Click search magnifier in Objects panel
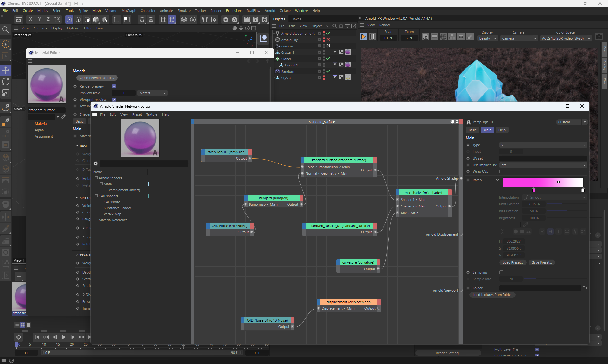The height and width of the screenshot is (364, 608). pos(334,26)
